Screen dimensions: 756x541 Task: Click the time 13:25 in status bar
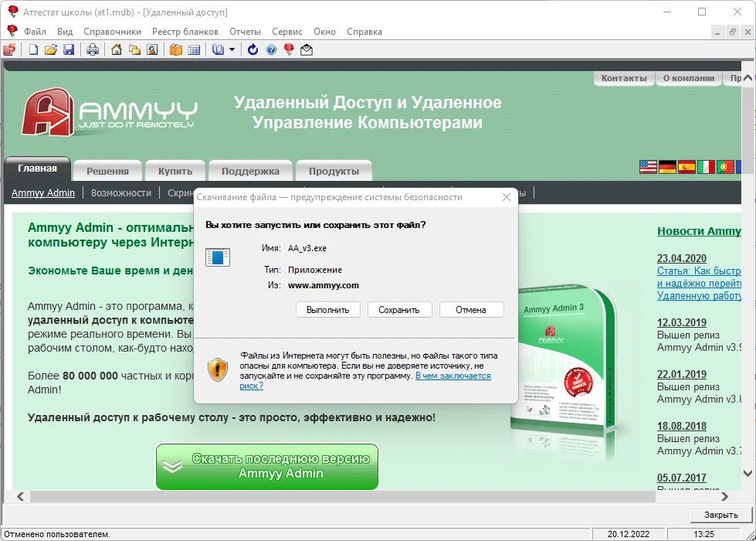tap(704, 534)
